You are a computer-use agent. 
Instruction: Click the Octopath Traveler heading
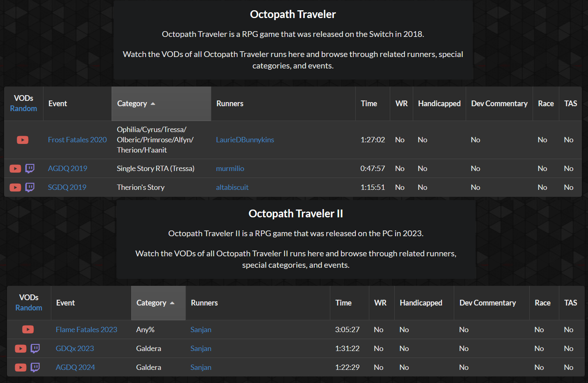tap(293, 14)
